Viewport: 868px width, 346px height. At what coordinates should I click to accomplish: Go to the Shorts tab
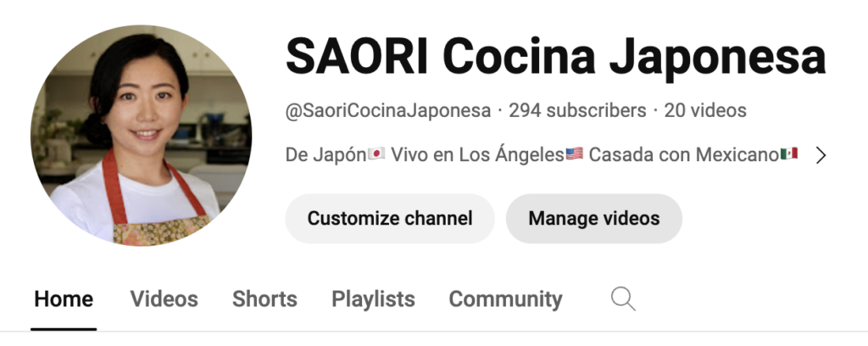(264, 299)
